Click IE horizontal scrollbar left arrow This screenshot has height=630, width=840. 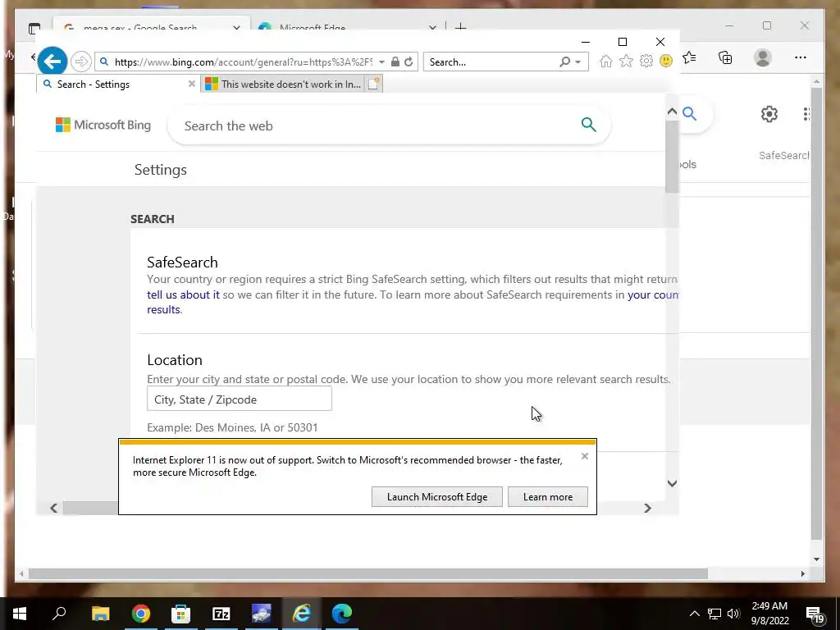tap(53, 508)
